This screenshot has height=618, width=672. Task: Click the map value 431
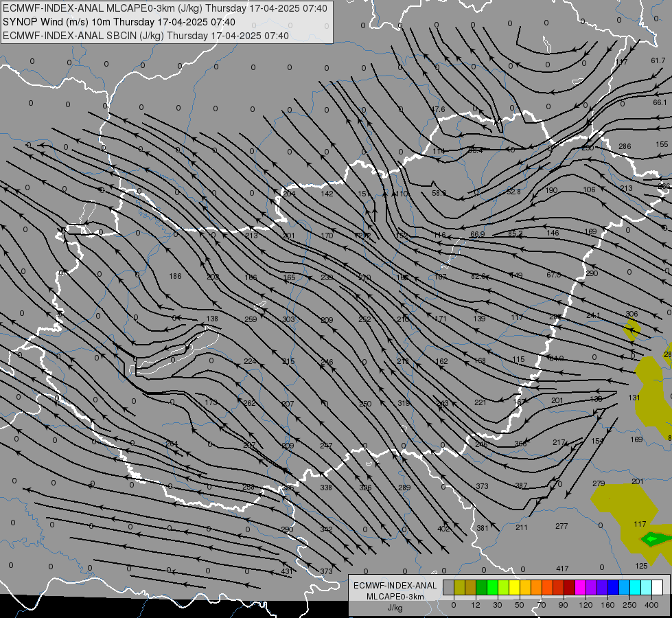[287, 571]
